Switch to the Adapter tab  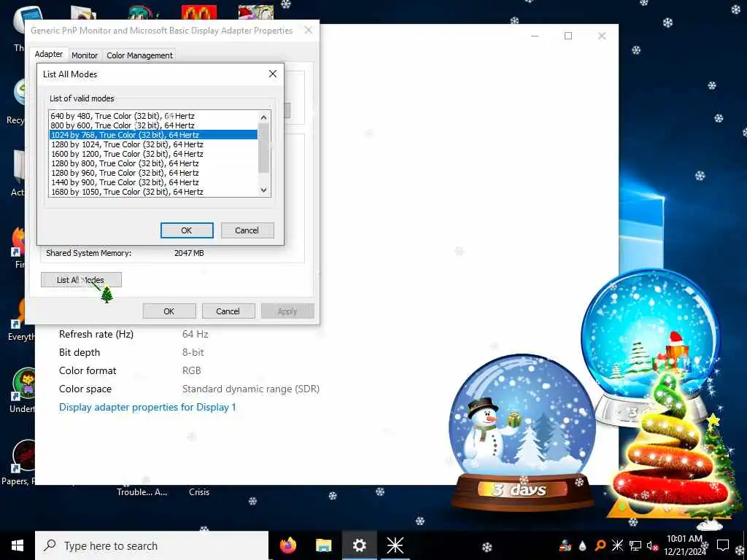tap(49, 54)
